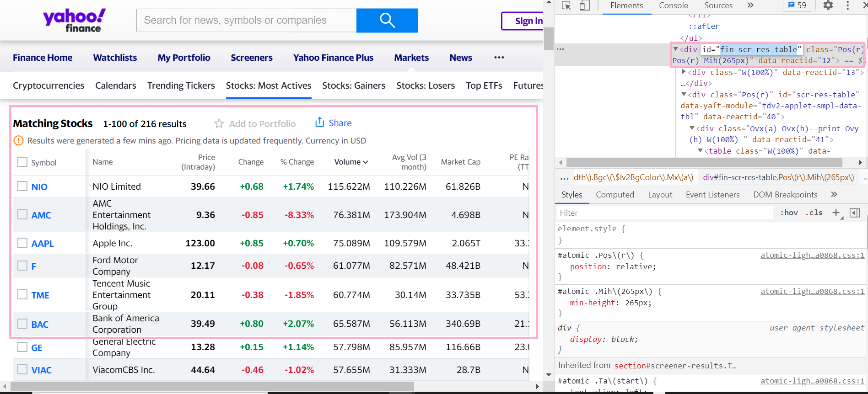
Task: Click the Share upload icon
Action: [x=319, y=122]
